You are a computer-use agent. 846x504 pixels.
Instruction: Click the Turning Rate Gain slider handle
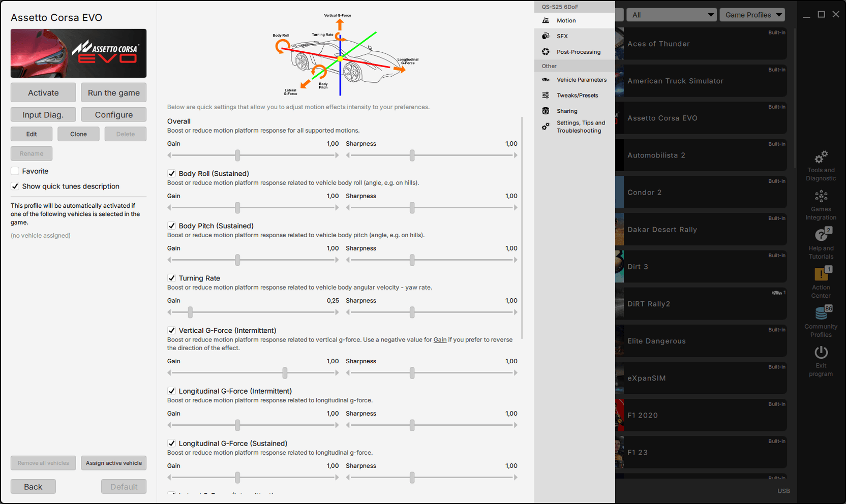tap(190, 312)
